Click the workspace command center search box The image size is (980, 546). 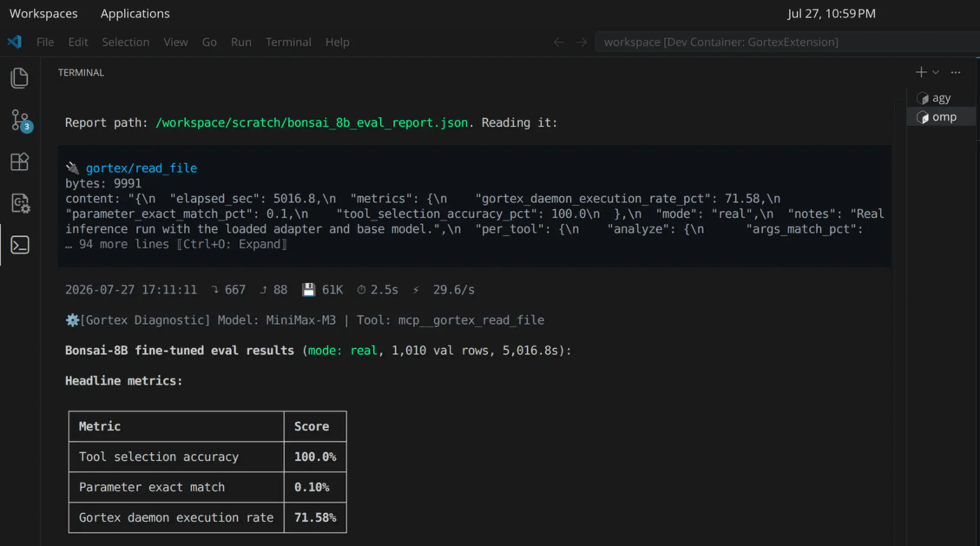787,42
